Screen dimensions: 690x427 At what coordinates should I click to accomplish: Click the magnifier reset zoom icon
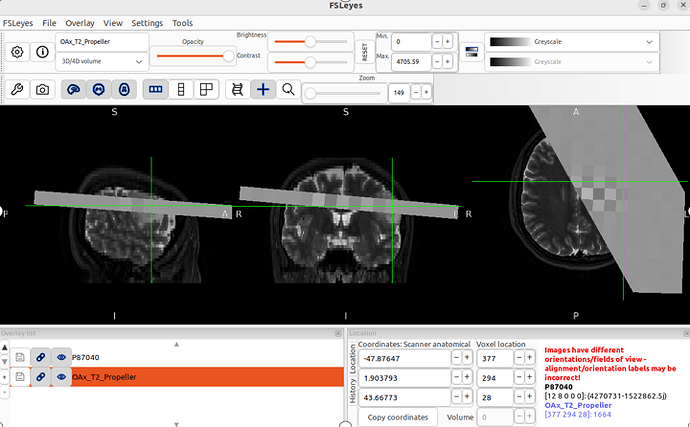coord(288,90)
